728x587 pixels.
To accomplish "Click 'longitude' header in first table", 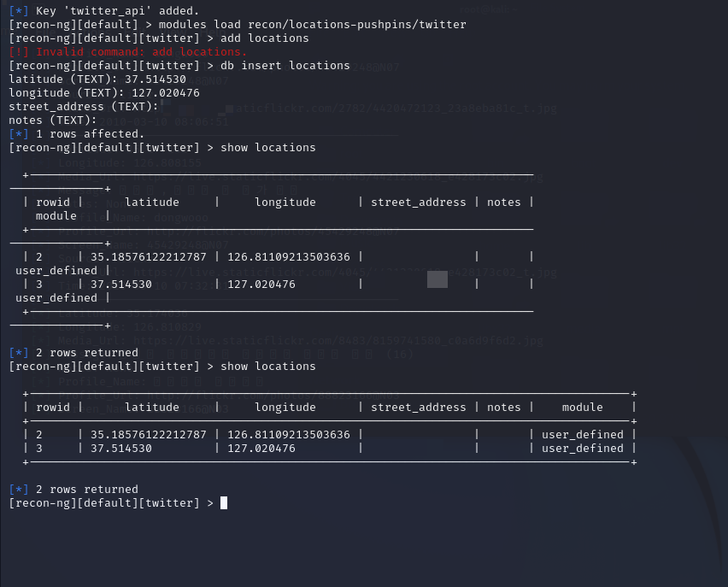I will [285, 203].
